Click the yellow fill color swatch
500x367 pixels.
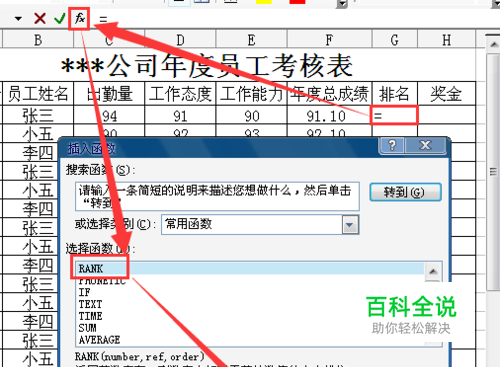(x=264, y=2)
